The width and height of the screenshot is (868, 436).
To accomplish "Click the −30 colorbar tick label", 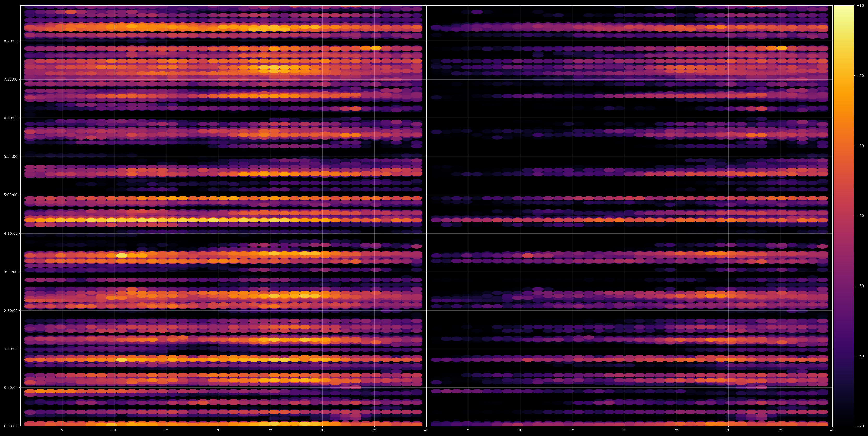I will 860,146.
